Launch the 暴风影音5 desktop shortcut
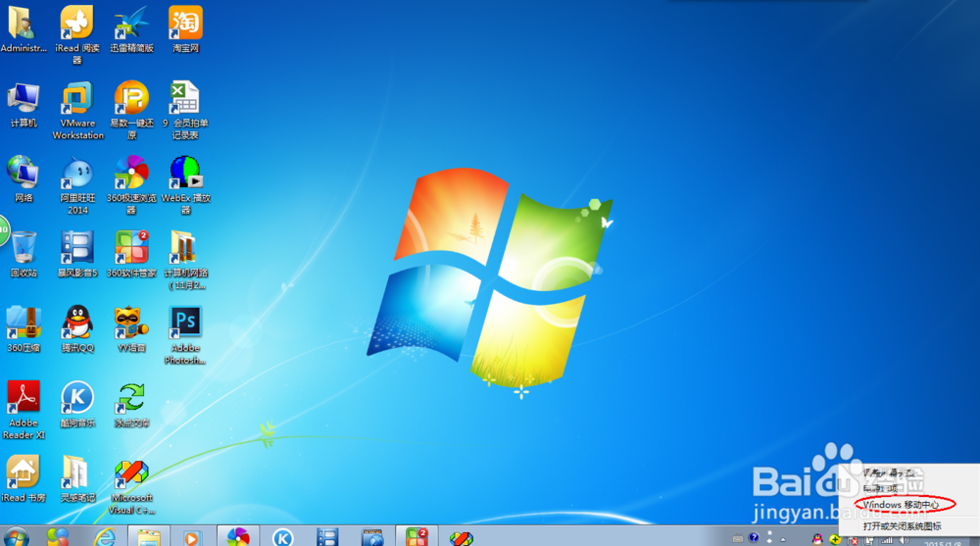The width and height of the screenshot is (980, 546). click(x=77, y=254)
